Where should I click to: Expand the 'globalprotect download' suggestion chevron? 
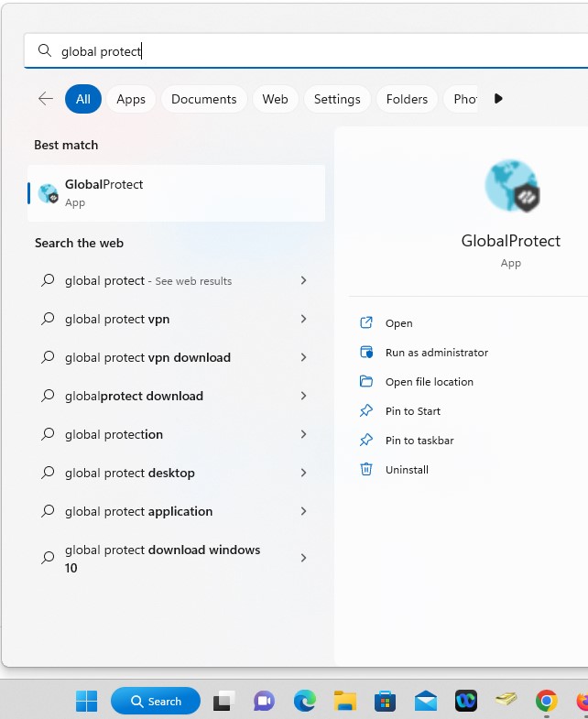pos(303,396)
